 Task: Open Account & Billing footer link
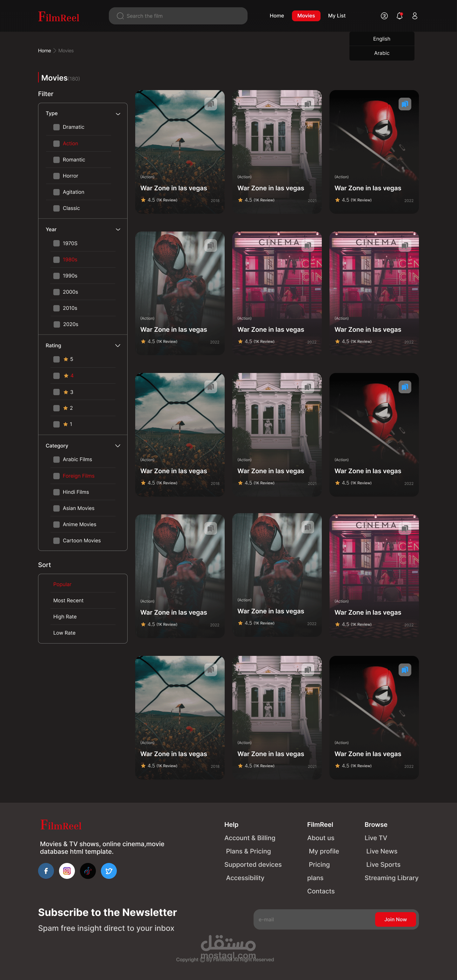[250, 838]
